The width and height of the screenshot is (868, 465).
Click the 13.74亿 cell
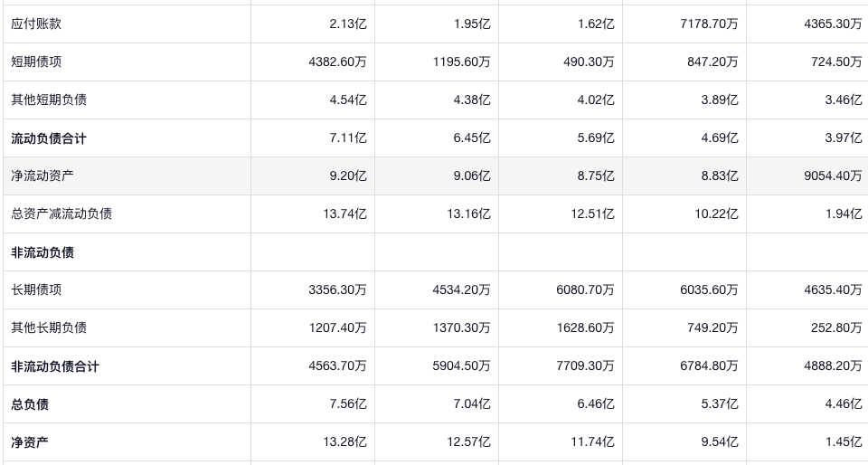click(x=348, y=214)
